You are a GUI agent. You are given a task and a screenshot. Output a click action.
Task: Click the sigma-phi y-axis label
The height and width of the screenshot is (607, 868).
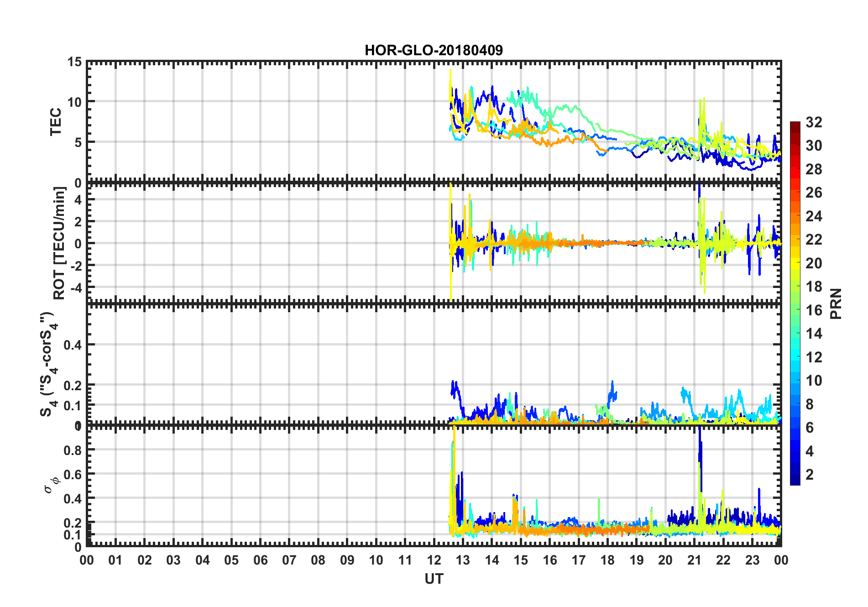coord(52,485)
